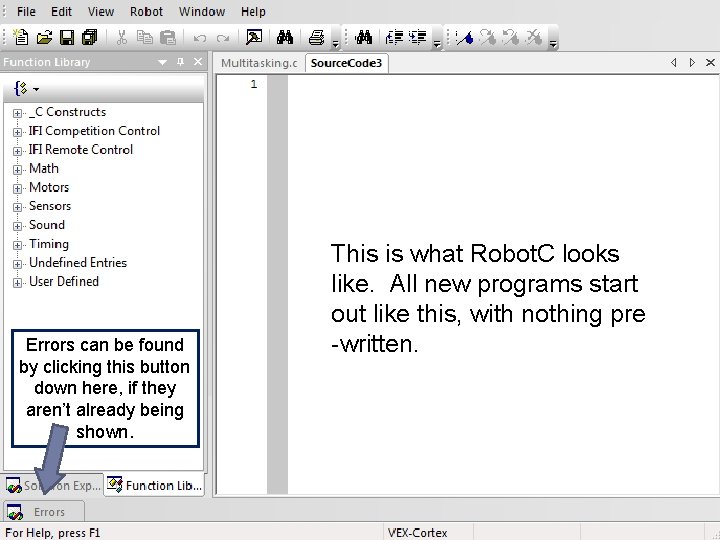Select the Timing tree label
Screen dimensions: 720x540
[x=49, y=244]
